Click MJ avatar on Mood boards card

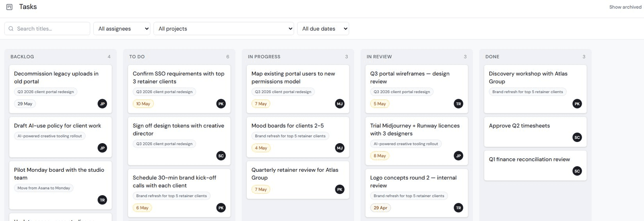point(340,148)
